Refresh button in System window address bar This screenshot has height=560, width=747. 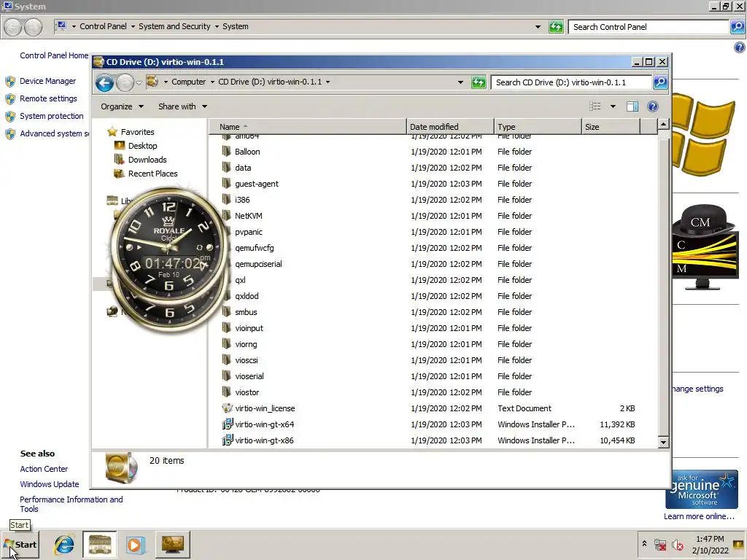pos(556,27)
